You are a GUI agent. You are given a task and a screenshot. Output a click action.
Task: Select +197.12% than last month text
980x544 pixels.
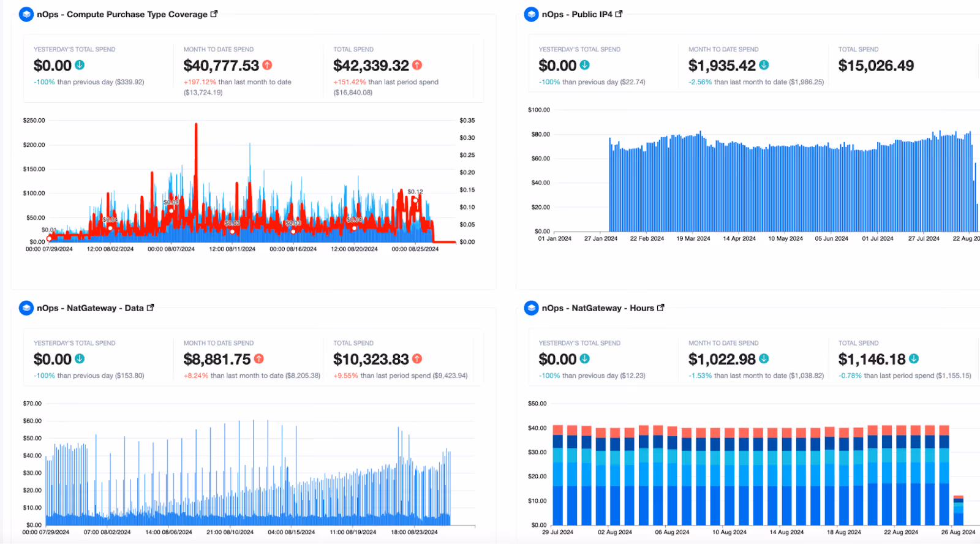[238, 87]
